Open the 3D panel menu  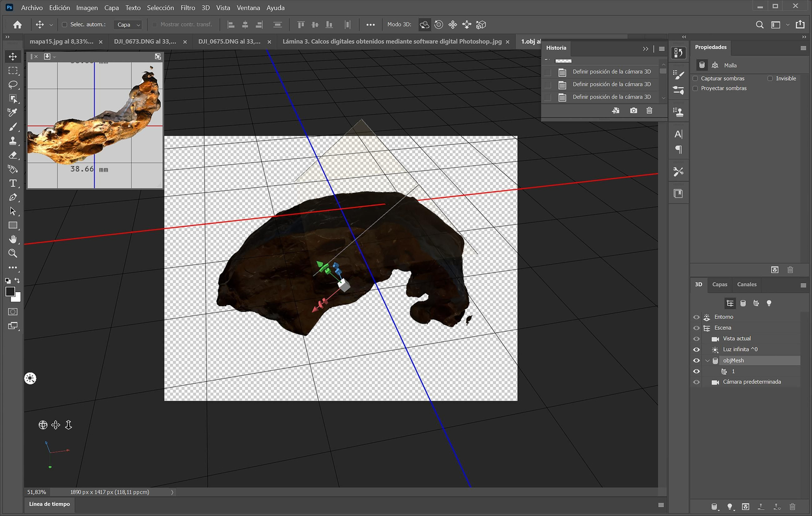(803, 285)
